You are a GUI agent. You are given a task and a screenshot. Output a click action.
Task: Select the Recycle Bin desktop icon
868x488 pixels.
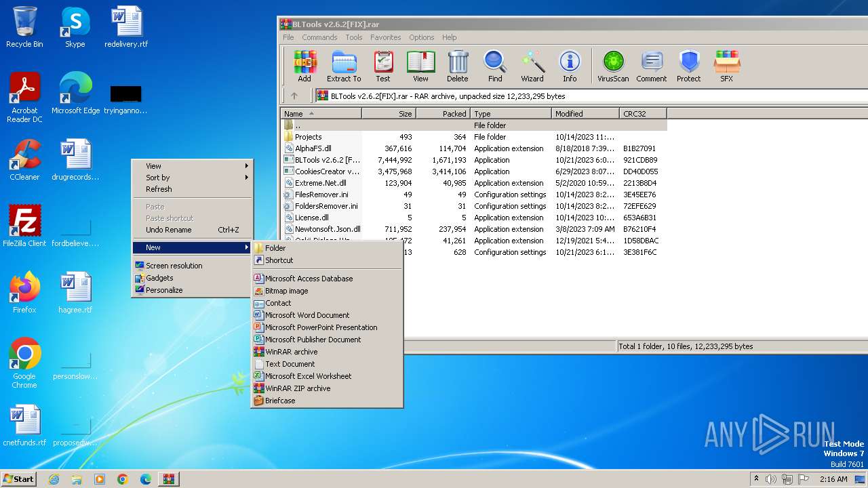coord(24,27)
